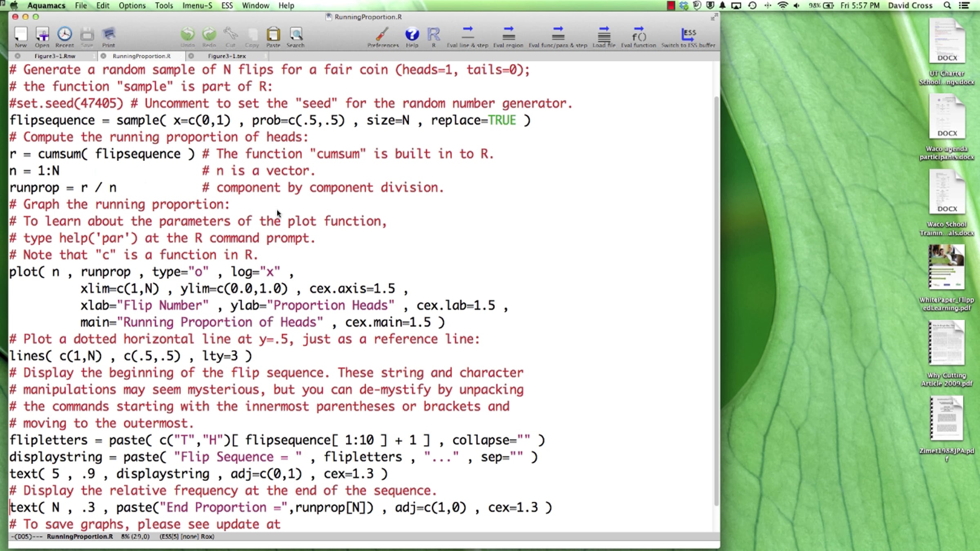Click the line starting "displaystring = paste("
The image size is (980, 551).
point(274,457)
